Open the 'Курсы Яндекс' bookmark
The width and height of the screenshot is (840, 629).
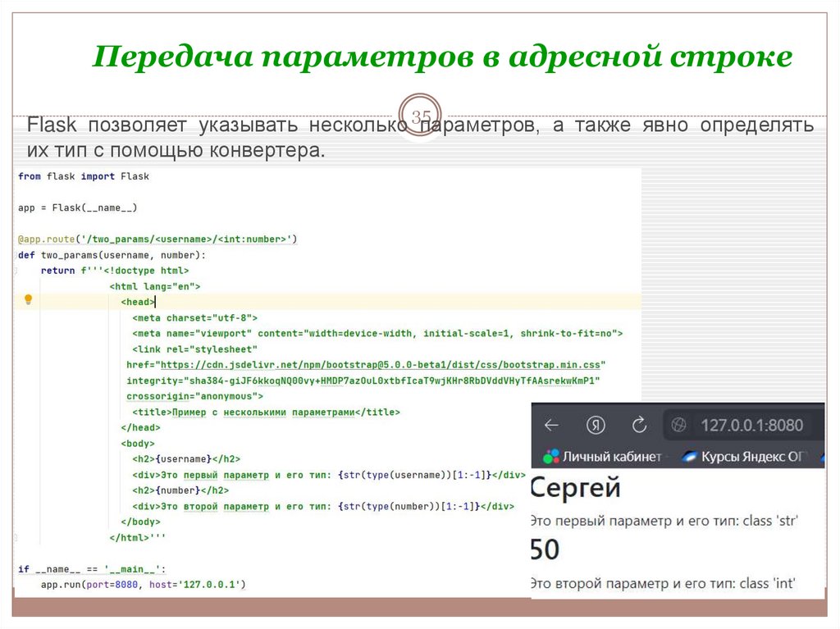(743, 457)
